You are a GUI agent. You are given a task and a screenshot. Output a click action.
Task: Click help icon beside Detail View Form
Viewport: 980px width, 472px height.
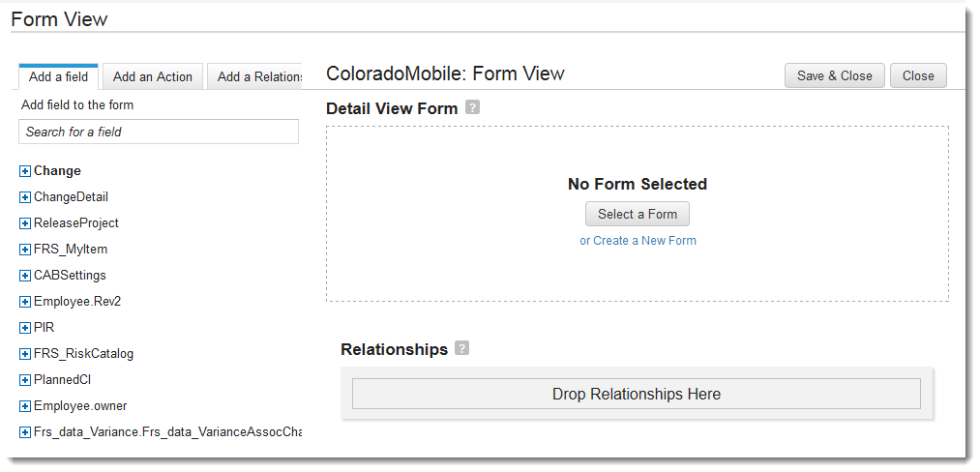472,107
